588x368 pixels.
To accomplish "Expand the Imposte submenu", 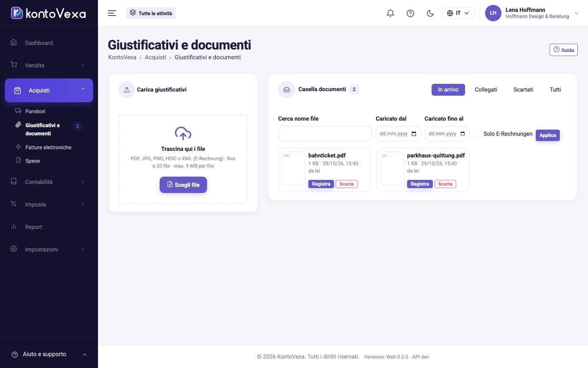I will click(83, 204).
